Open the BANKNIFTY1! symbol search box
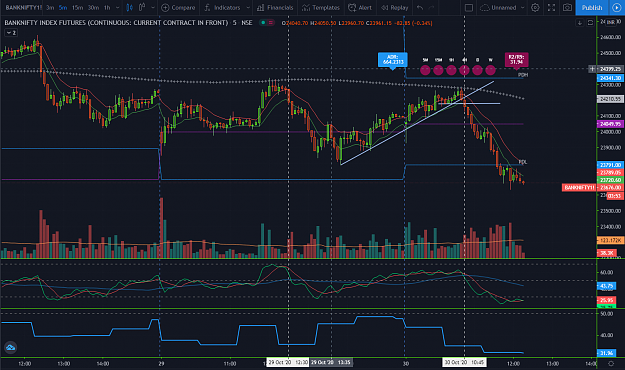Image resolution: width=625 pixels, height=370 pixels. point(23,8)
